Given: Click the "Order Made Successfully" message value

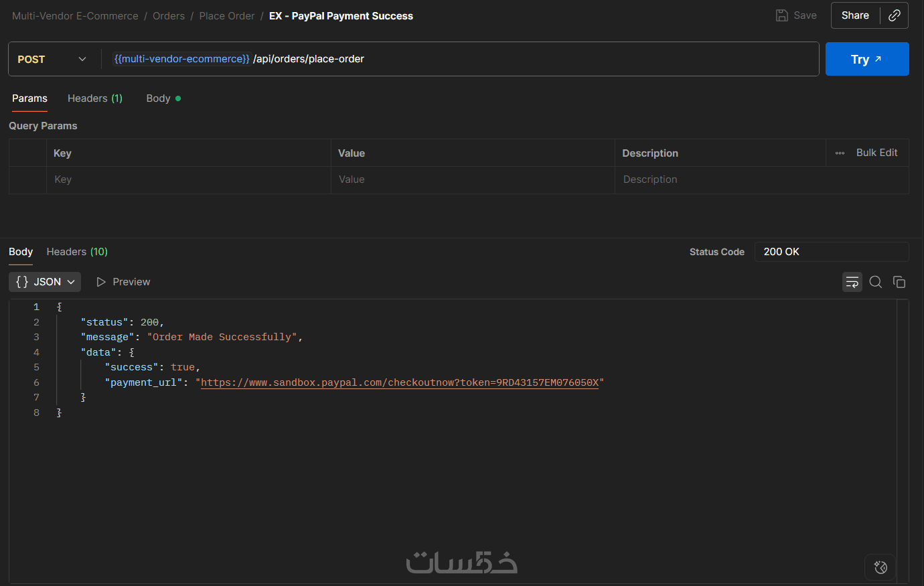Looking at the screenshot, I should click(x=222, y=337).
